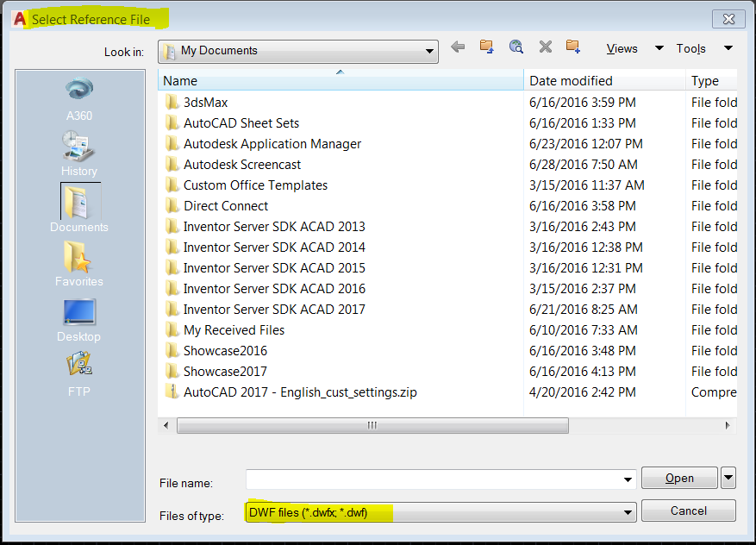Select the Direct Connect folder

tap(216, 206)
